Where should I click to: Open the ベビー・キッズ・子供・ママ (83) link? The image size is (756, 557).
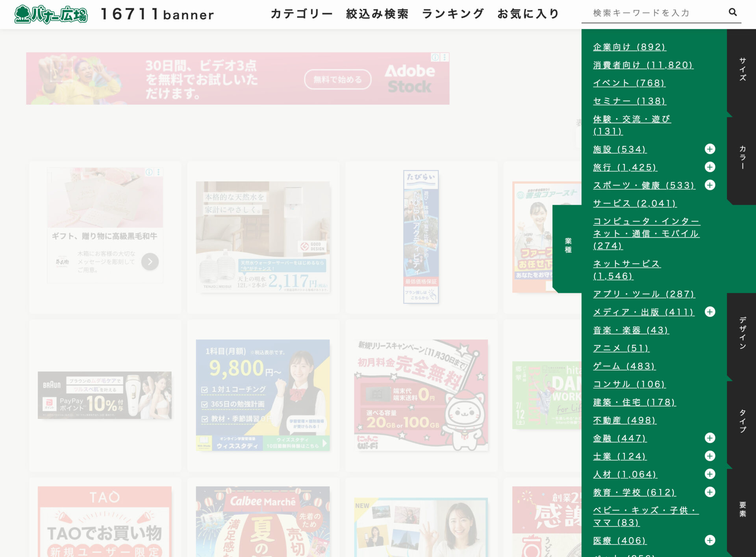click(646, 516)
